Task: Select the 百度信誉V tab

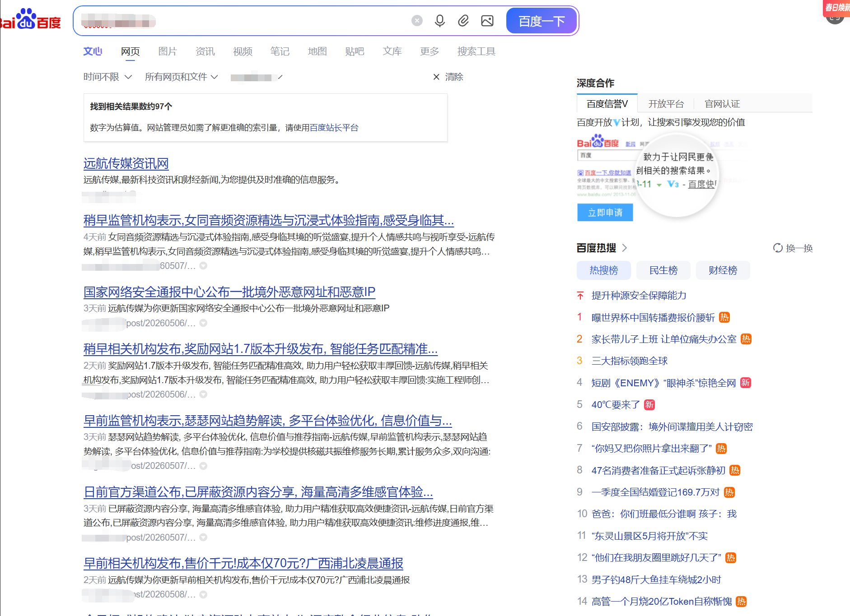Action: (x=607, y=104)
